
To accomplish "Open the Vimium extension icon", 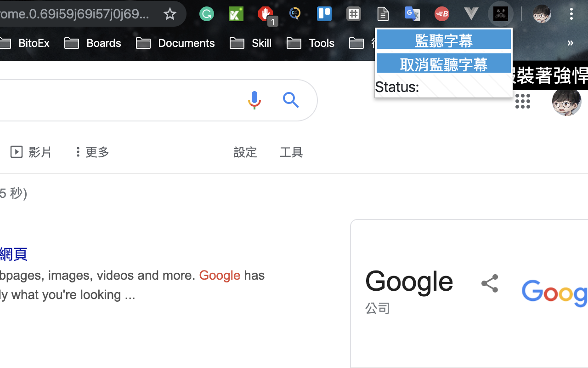I will point(471,14).
